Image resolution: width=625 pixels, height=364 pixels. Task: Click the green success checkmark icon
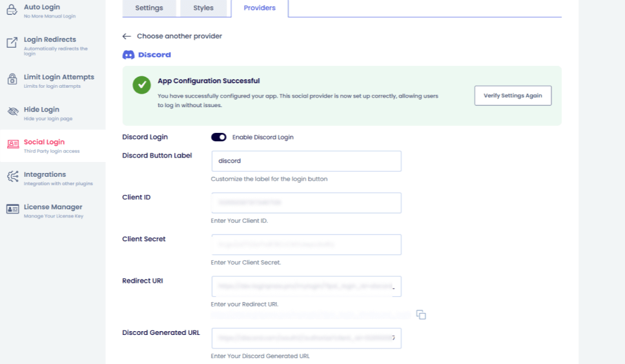coord(141,85)
